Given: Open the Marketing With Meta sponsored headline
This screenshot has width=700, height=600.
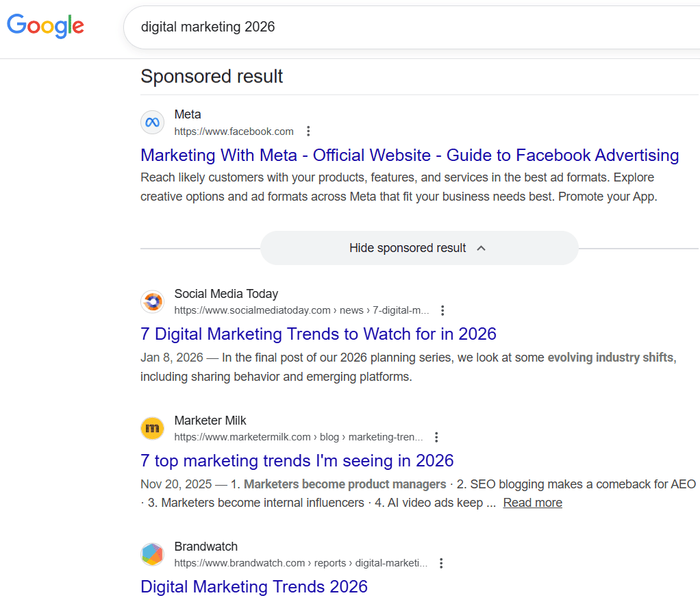Looking at the screenshot, I should (409, 155).
